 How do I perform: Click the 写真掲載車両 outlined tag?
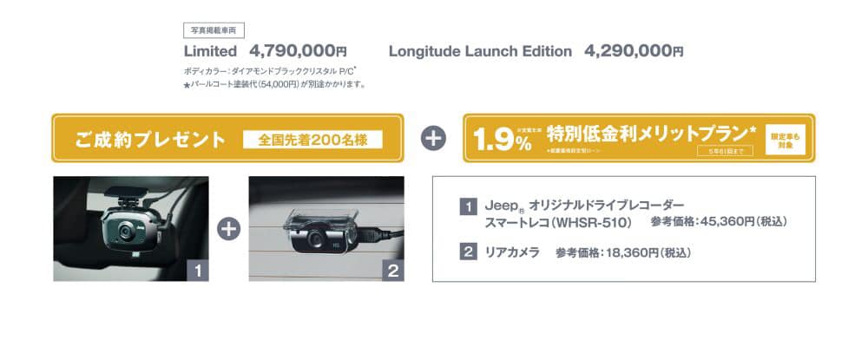pyautogui.click(x=214, y=30)
